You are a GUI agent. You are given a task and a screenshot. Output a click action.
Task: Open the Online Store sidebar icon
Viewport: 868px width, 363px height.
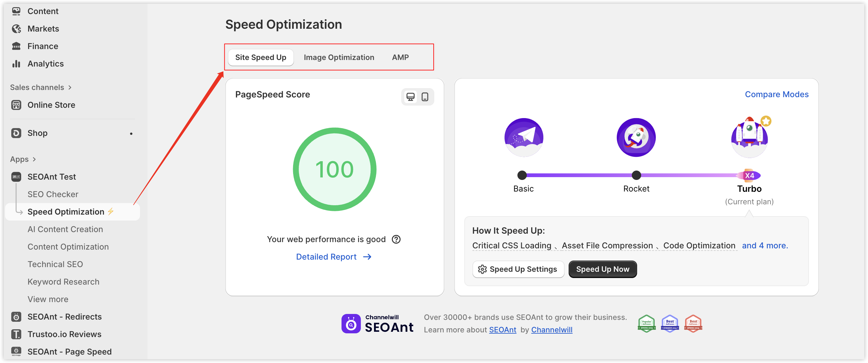pyautogui.click(x=16, y=105)
